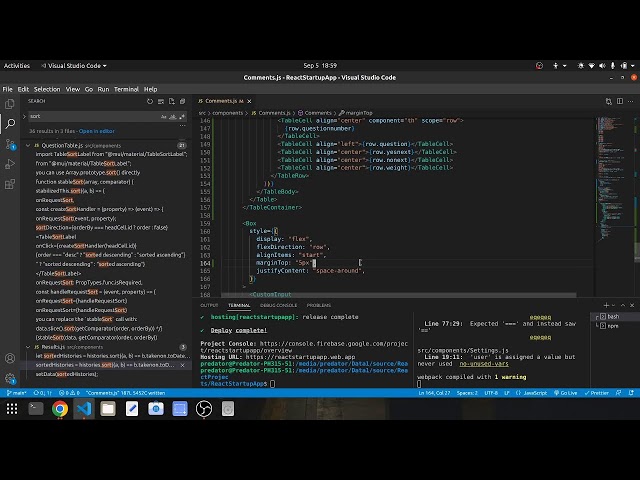The width and height of the screenshot is (640, 480).
Task: Collapse the Results.js results group
Action: [x=28, y=347]
